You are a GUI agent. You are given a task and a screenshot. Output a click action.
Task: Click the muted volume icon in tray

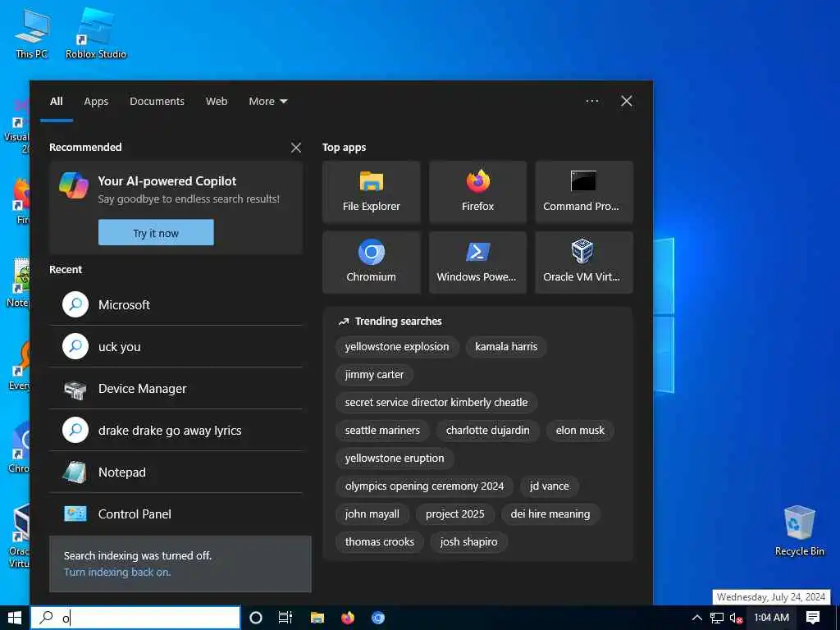[x=736, y=618]
